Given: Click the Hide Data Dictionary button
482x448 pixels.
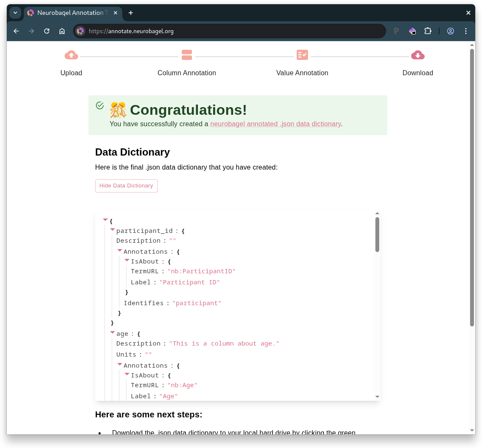Looking at the screenshot, I should (126, 186).
